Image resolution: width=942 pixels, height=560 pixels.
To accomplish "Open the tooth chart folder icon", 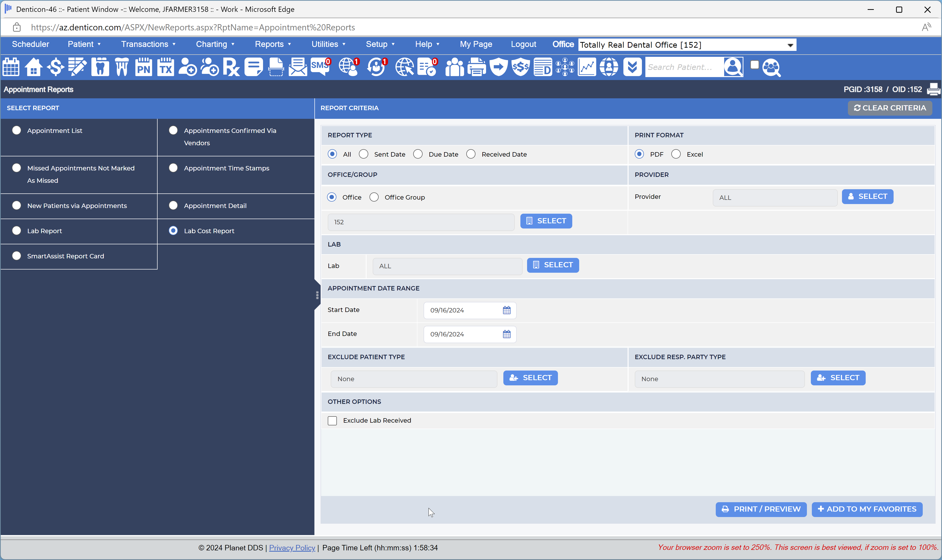I will point(100,67).
